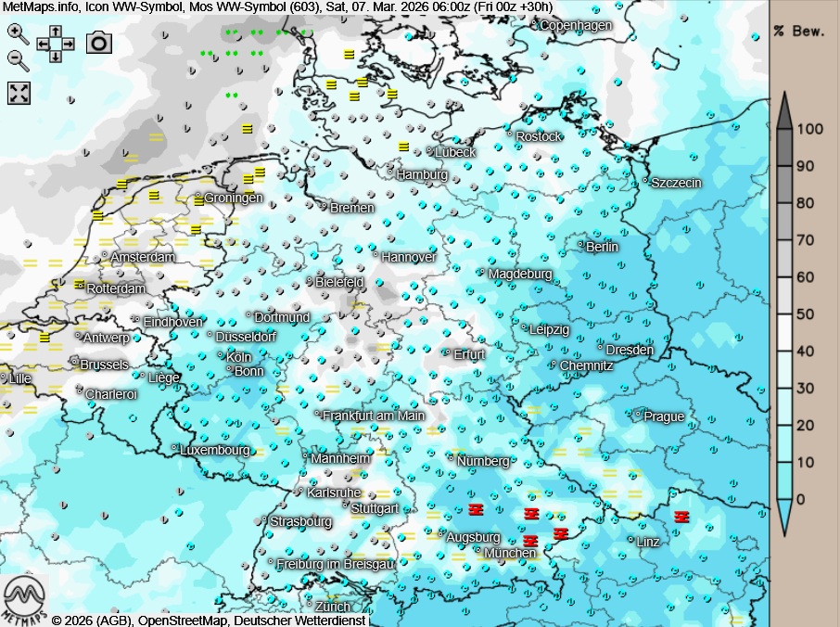Enter fullscreen using the expand arrows icon
The height and width of the screenshot is (627, 840).
click(19, 93)
